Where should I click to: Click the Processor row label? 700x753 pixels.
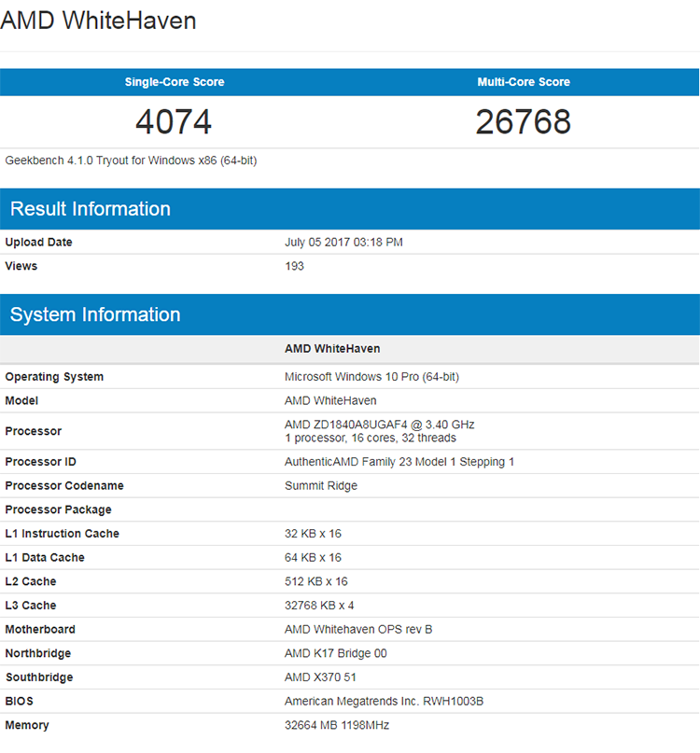click(x=34, y=431)
